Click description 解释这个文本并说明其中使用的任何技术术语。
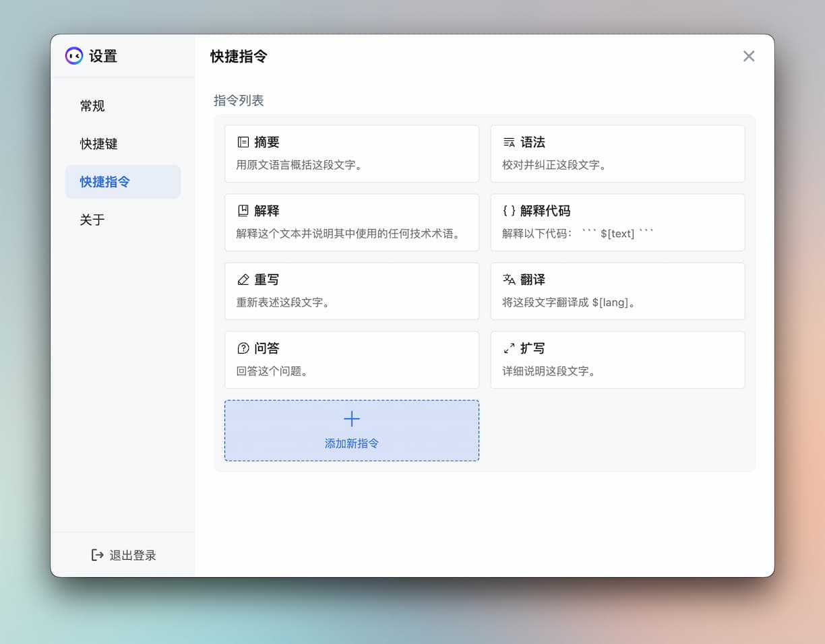Screen dimensions: 825x644 tap(350, 234)
